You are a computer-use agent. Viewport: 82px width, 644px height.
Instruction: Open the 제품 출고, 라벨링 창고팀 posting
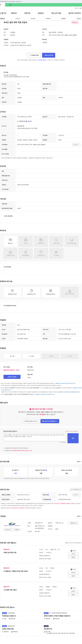click(x=16, y=571)
